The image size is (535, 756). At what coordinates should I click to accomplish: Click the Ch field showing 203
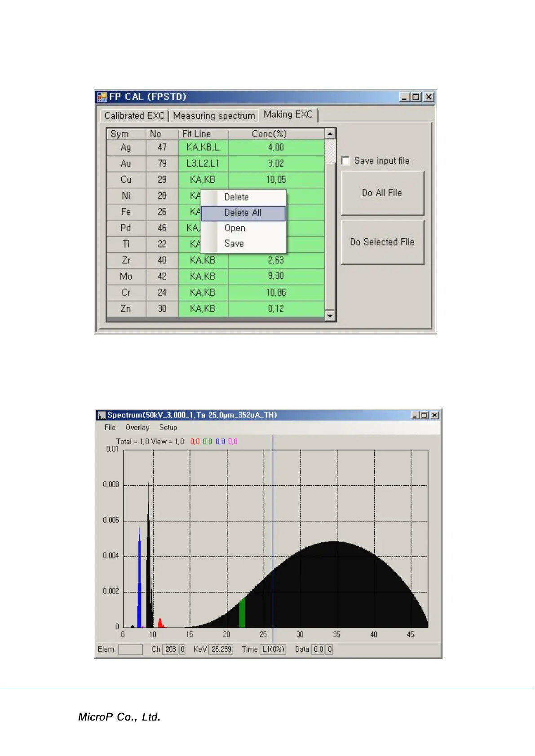171,649
